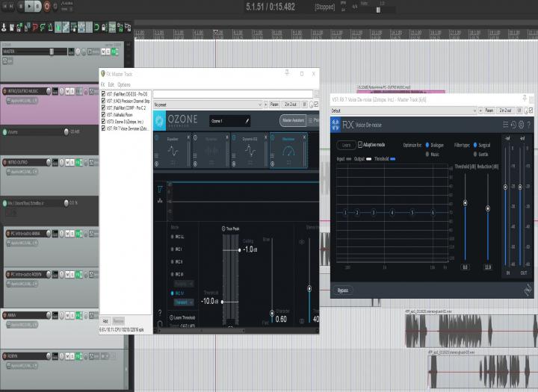Arm recording on the ANNA track
538x392 pixels.
(x=4, y=315)
